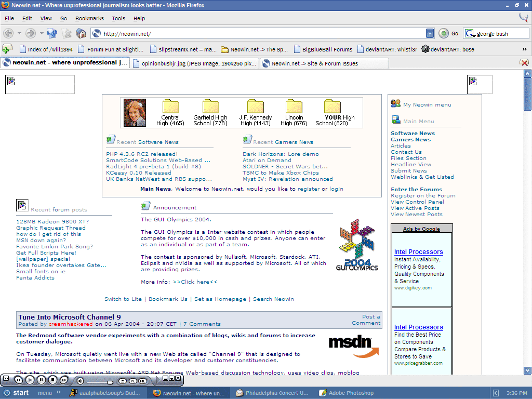Switch to Site & Forum Issues tab
This screenshot has height=399, width=532.
[324, 63]
